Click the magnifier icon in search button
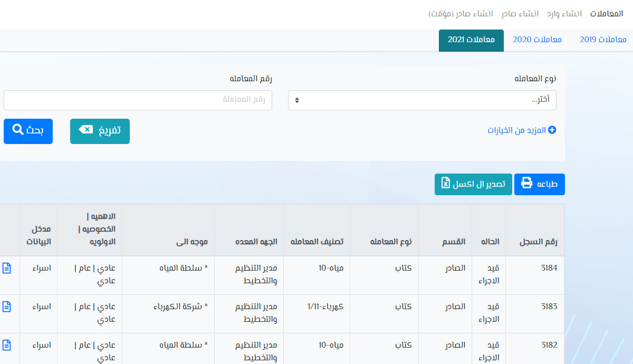The height and width of the screenshot is (364, 633). point(17,130)
